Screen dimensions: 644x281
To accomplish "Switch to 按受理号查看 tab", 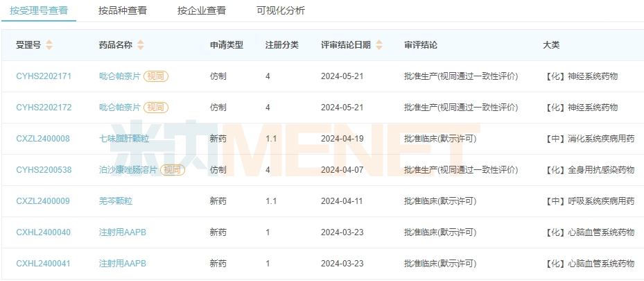I will (39, 10).
